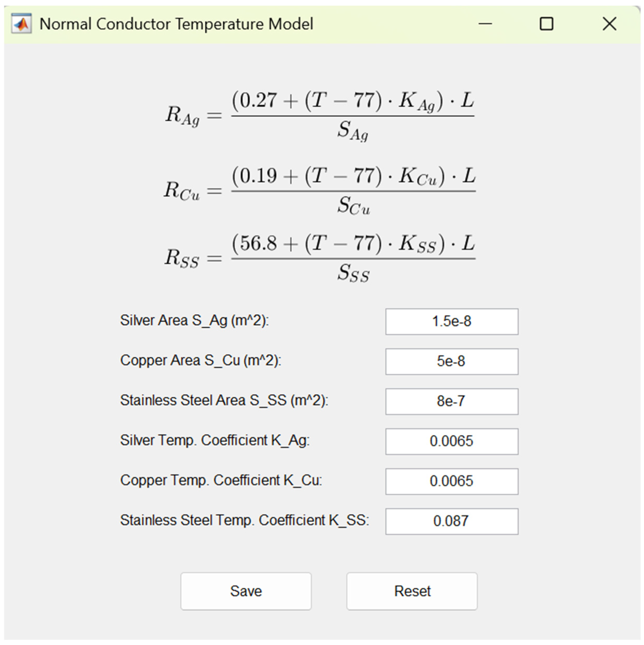The height and width of the screenshot is (645, 644).
Task: Click the R_Ag silver resistance formula
Action: coord(319,116)
